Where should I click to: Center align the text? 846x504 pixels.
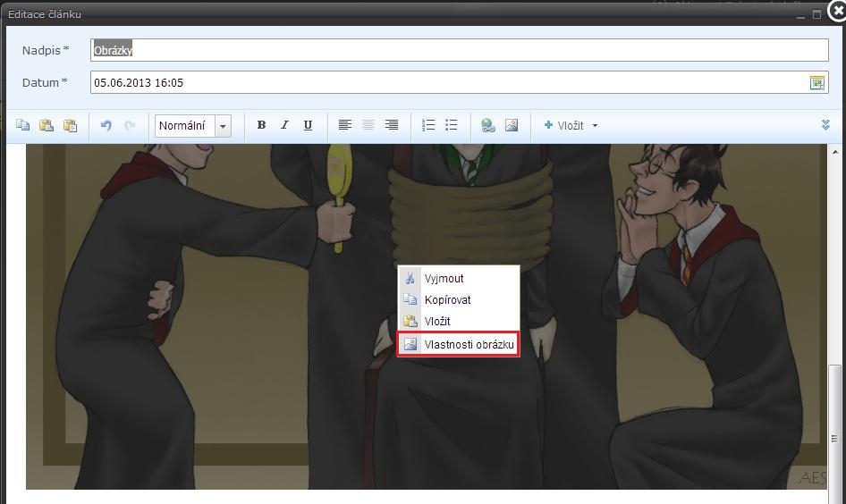368,126
